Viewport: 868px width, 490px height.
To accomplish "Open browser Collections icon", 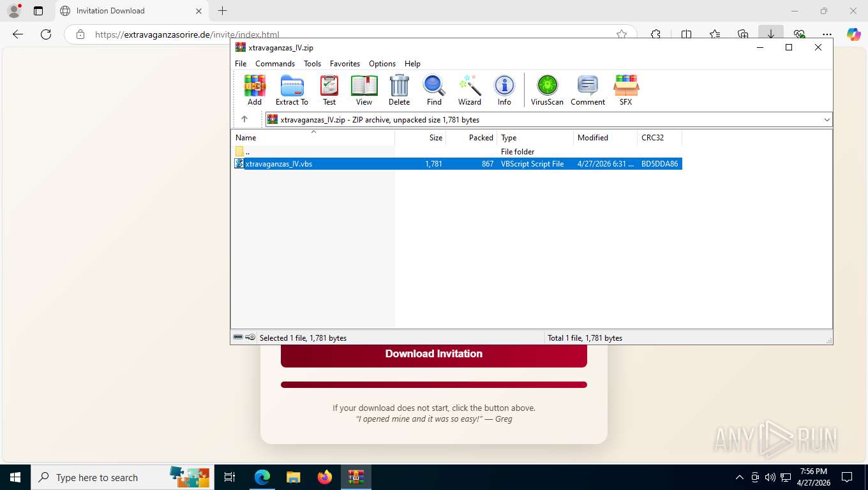I will click(x=742, y=34).
